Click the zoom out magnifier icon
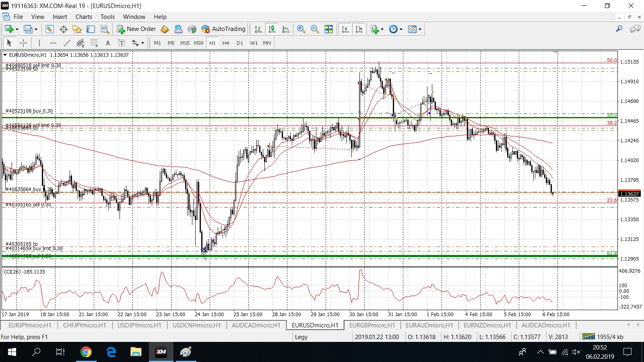This screenshot has width=644, height=362. click(x=314, y=29)
